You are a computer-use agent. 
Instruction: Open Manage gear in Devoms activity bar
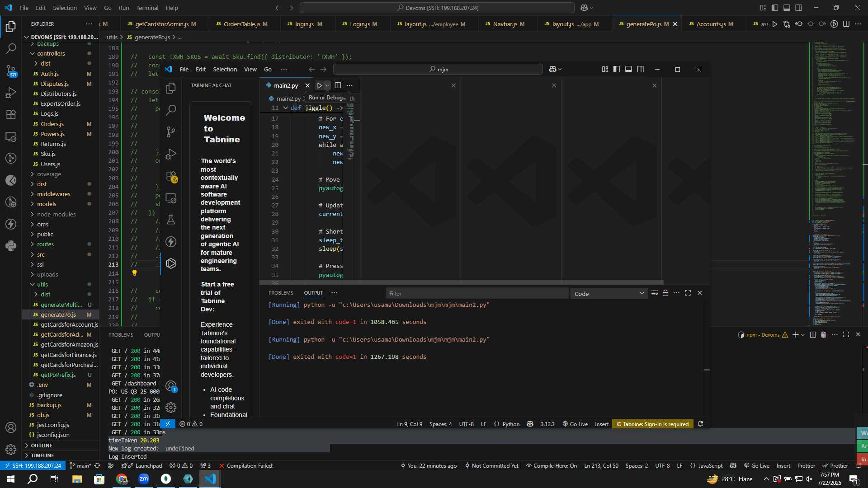tap(11, 450)
